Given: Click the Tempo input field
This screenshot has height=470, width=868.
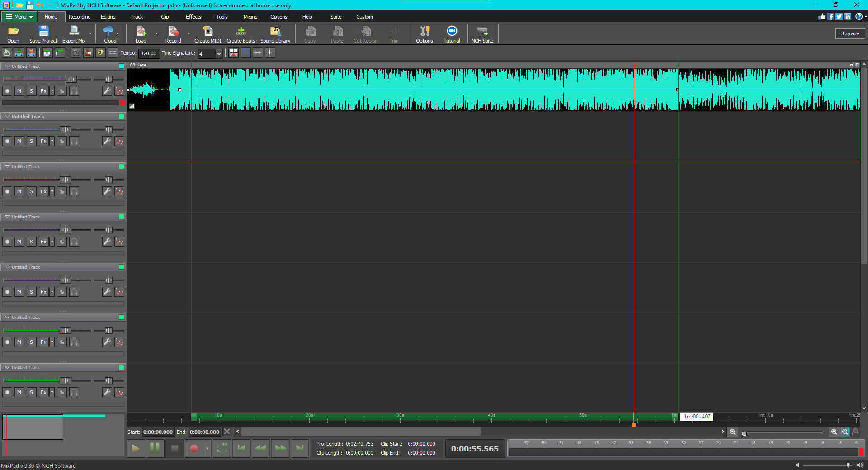Looking at the screenshot, I should (x=148, y=53).
